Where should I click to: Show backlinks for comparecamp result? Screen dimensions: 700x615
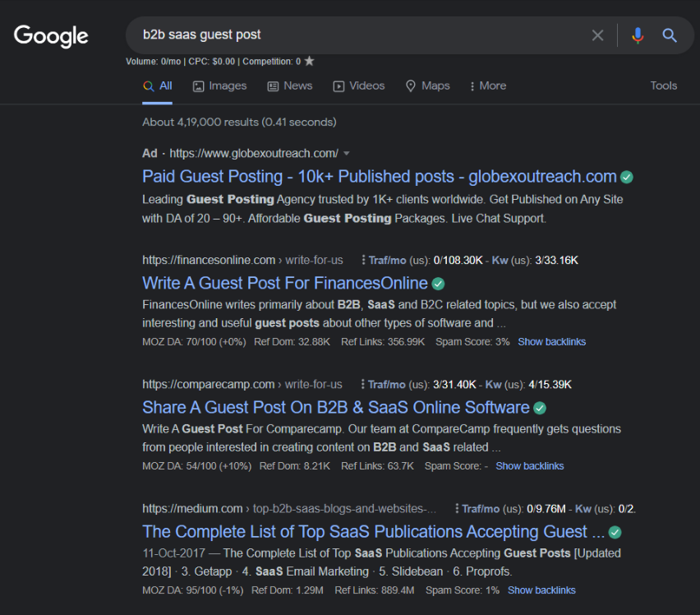pos(529,466)
